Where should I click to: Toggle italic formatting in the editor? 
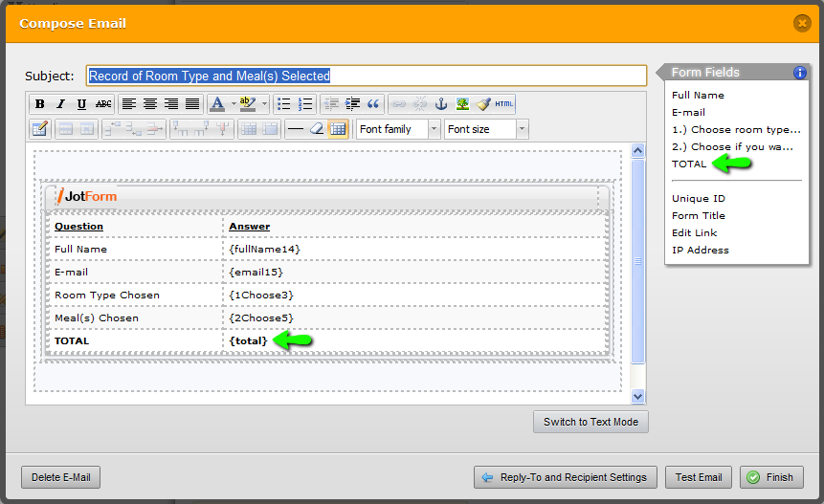coord(60,104)
